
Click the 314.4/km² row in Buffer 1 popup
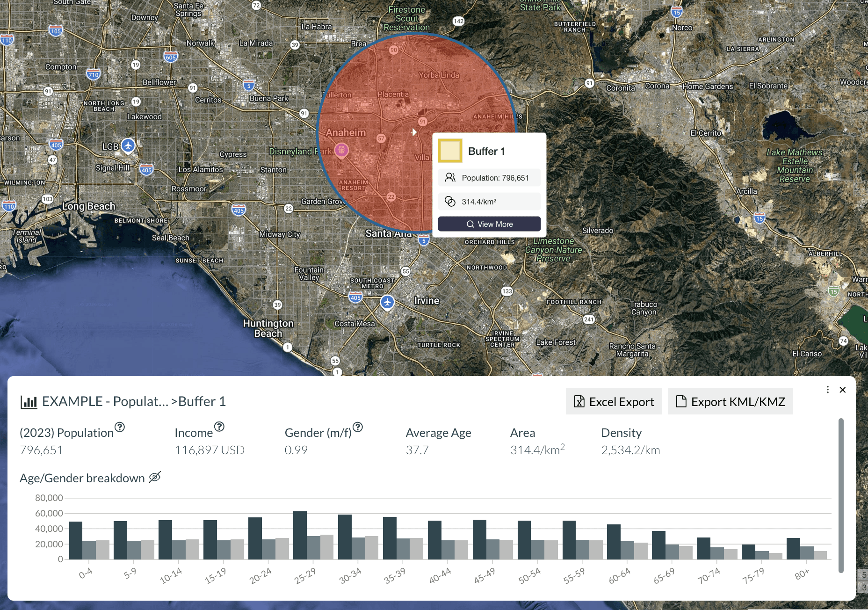[489, 202]
